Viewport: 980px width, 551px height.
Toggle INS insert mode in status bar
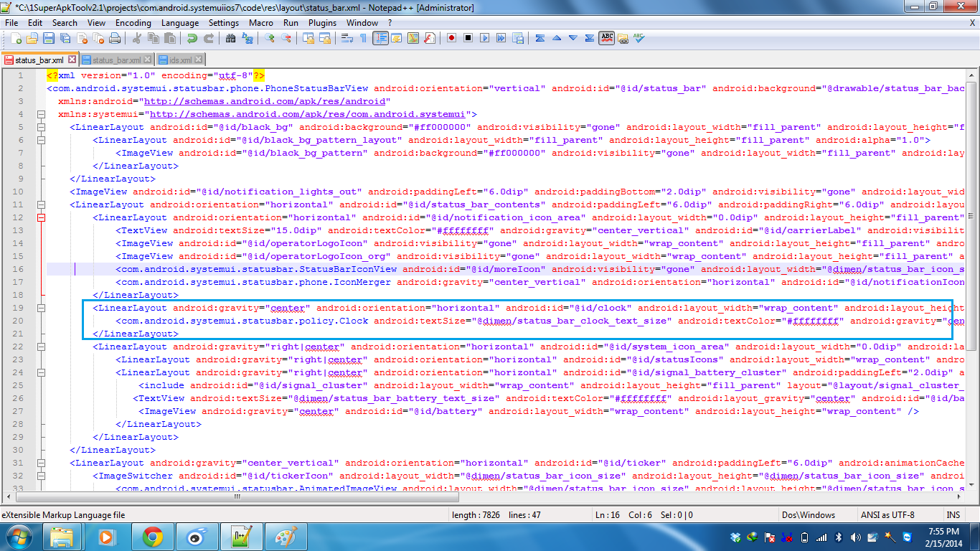(953, 514)
